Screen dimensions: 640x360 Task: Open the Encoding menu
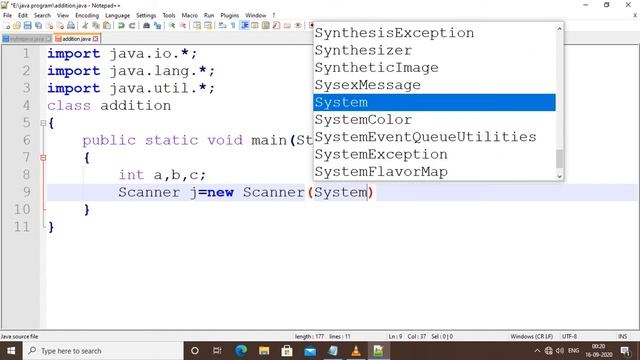pos(87,15)
